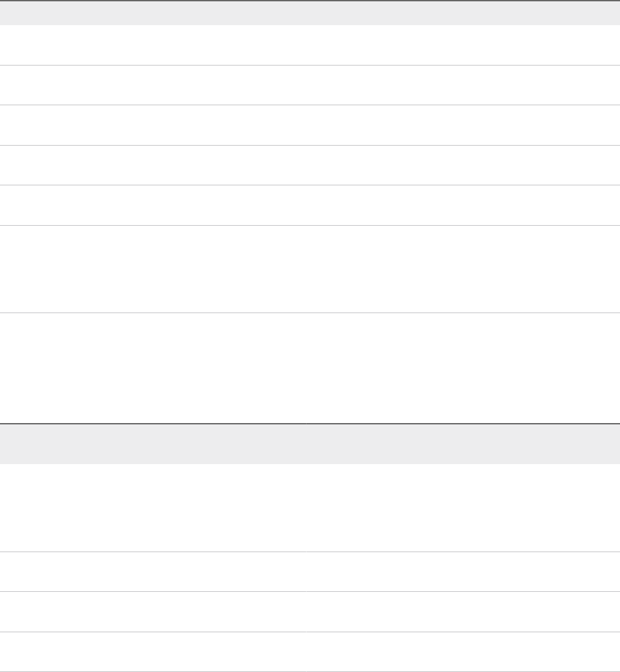Click the left cell of the lower table's third row
This screenshot has height=672, width=620.
point(153,612)
